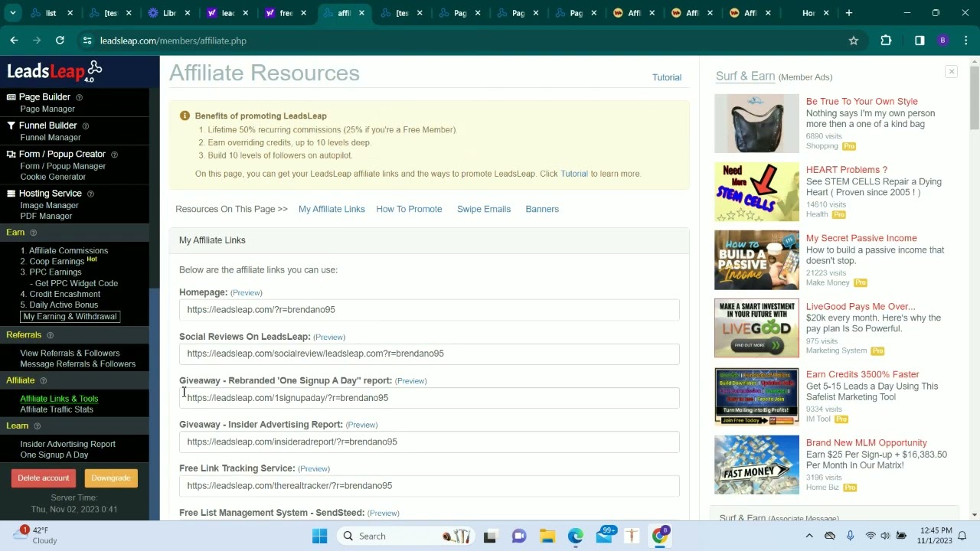Select the therealtracker affiliate URL field

click(429, 486)
